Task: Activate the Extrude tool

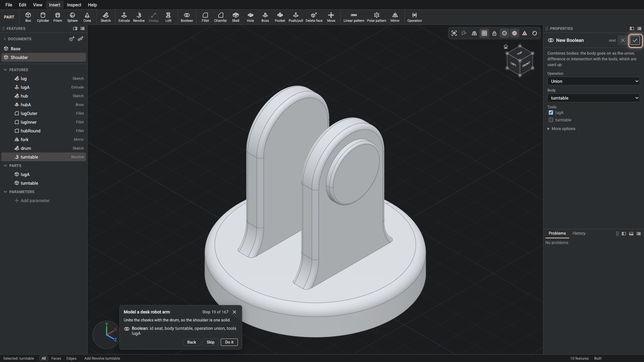Action: (124, 17)
